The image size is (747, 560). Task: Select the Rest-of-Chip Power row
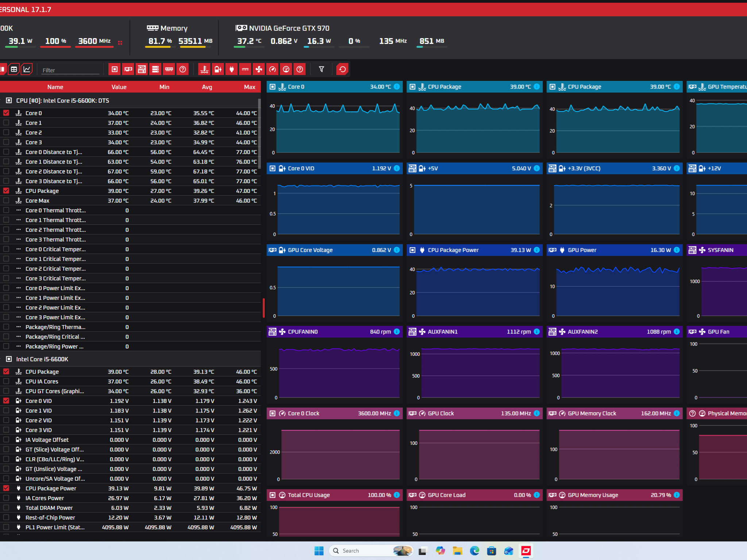[130, 518]
